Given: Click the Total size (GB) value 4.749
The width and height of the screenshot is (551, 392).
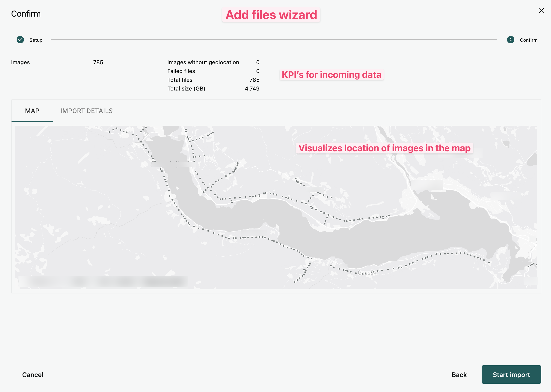Looking at the screenshot, I should pos(252,88).
